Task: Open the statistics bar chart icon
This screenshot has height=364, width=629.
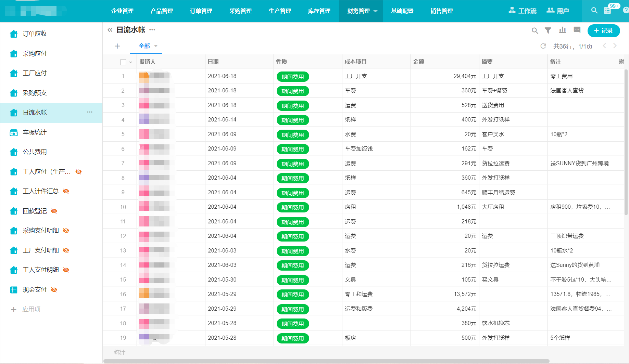Action: click(562, 30)
